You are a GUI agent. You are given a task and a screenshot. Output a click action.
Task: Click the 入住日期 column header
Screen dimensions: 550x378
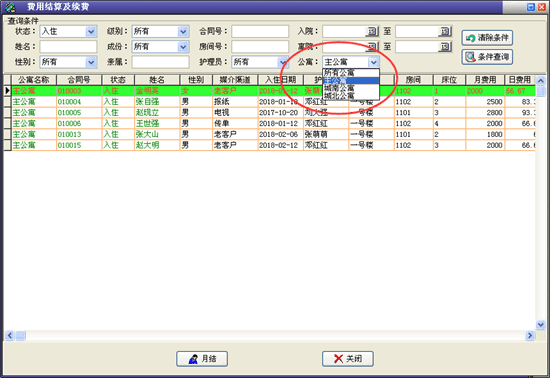(281, 80)
